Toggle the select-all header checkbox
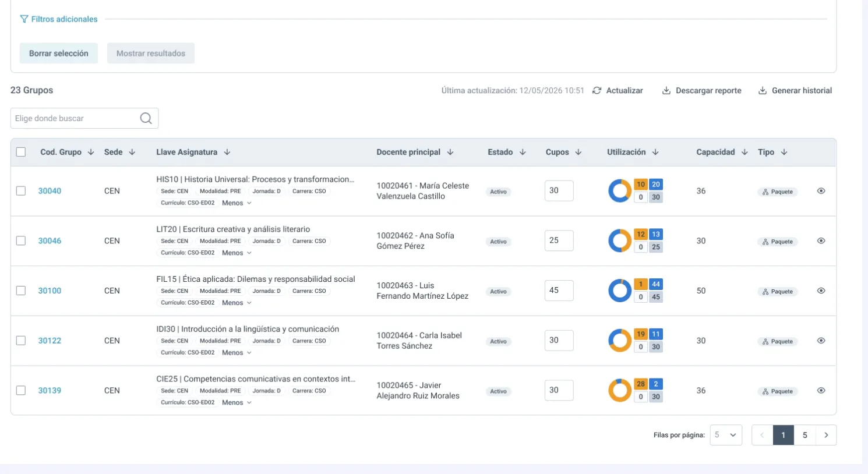Screen dimensions: 868x474 [x=21, y=152]
